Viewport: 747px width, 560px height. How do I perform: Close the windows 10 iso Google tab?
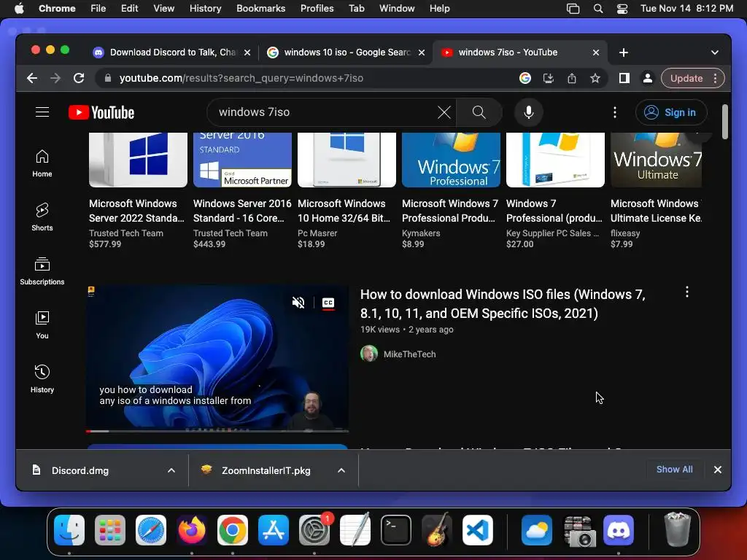pos(422,52)
